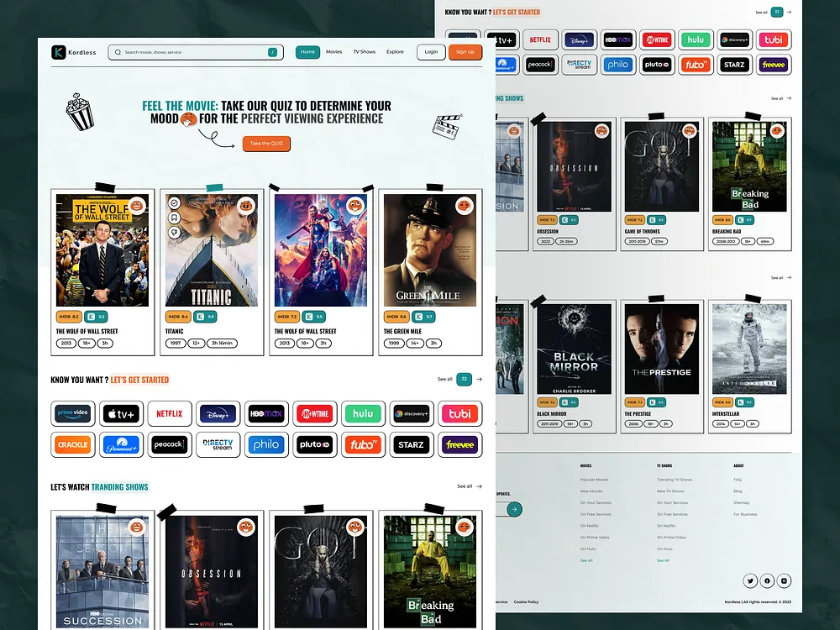
Task: Mark Titanic as watched with the checkmark toggle
Action: point(174,202)
